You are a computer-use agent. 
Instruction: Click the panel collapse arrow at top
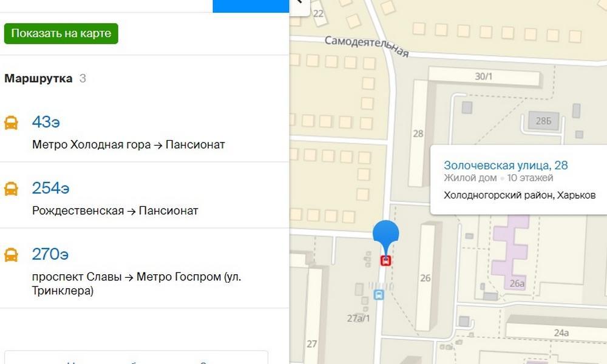(x=300, y=5)
